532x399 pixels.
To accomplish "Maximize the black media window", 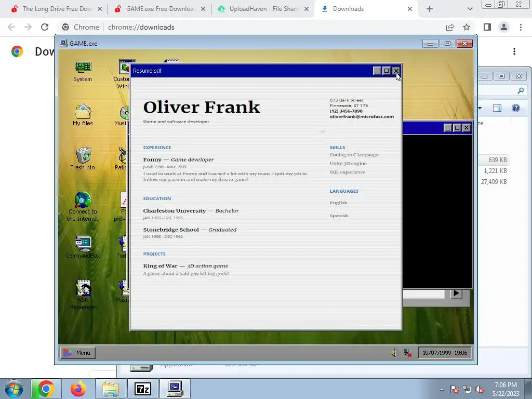I will click(457, 128).
